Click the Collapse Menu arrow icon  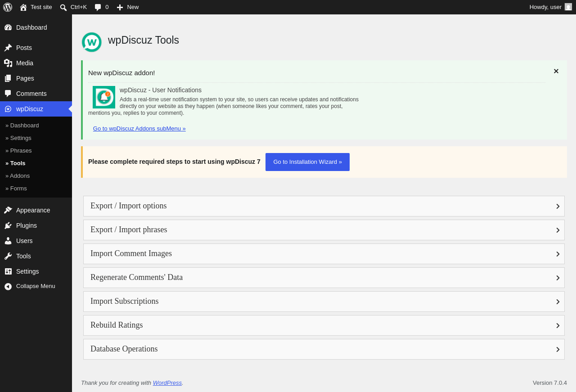[8, 286]
